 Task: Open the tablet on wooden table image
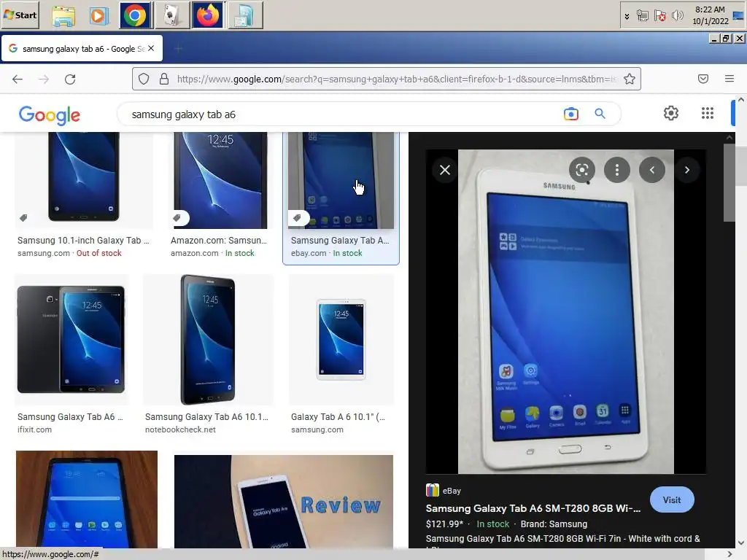tap(87, 499)
